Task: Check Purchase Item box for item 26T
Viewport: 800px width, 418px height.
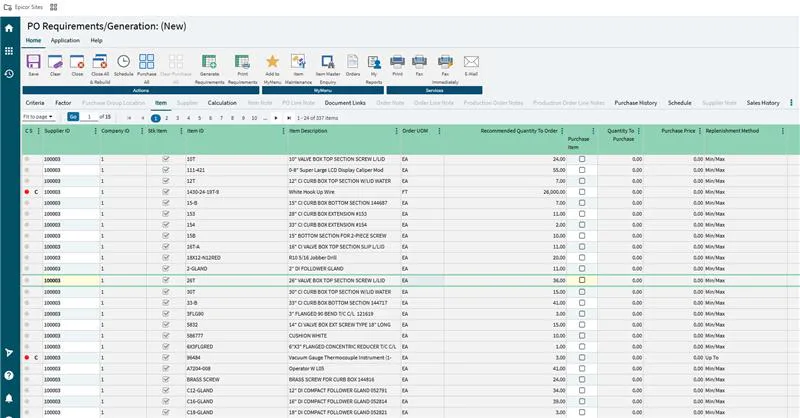Action: click(x=582, y=280)
